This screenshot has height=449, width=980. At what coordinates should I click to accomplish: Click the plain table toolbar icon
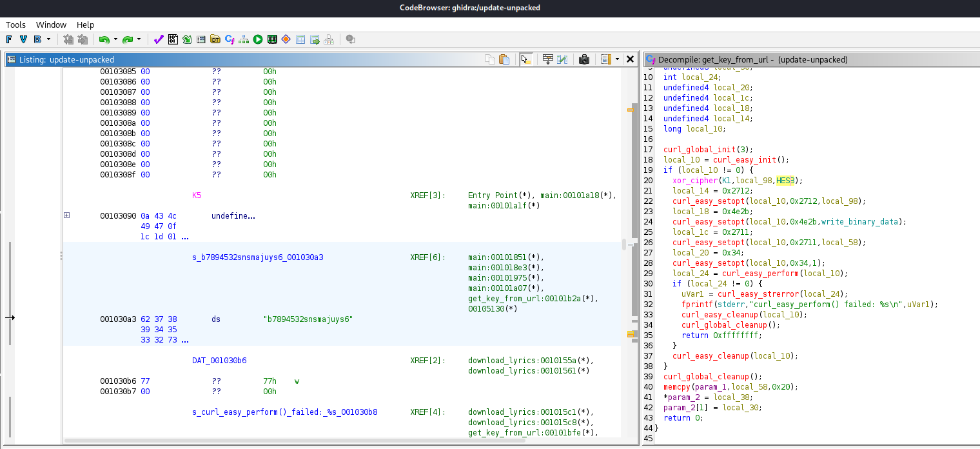coord(300,39)
